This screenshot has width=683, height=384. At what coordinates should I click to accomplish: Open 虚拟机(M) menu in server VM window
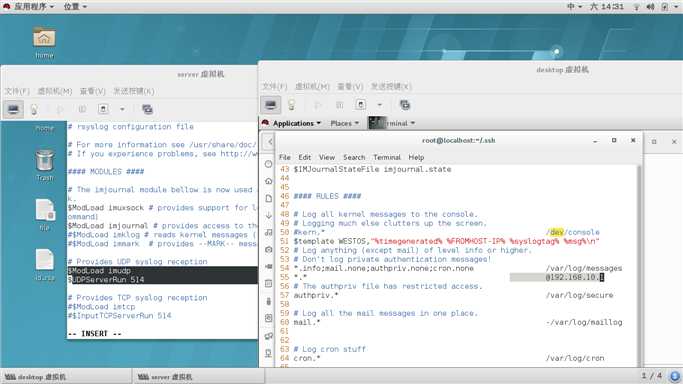pyautogui.click(x=54, y=91)
